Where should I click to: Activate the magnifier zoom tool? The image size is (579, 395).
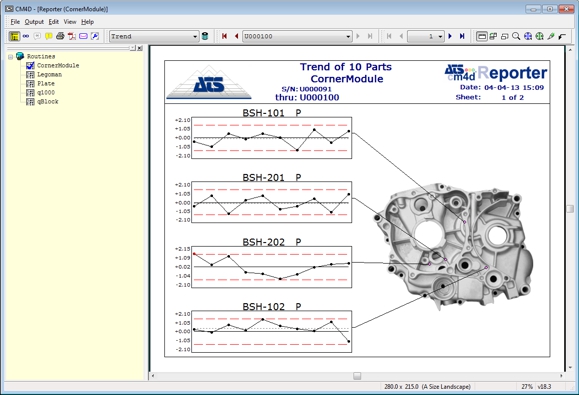coord(516,36)
